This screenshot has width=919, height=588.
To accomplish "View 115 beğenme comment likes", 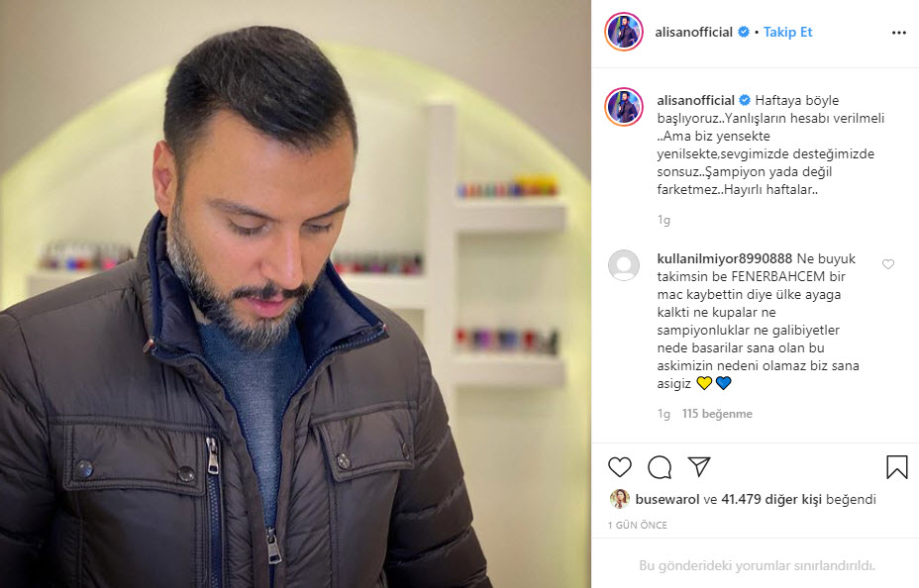I will click(717, 414).
